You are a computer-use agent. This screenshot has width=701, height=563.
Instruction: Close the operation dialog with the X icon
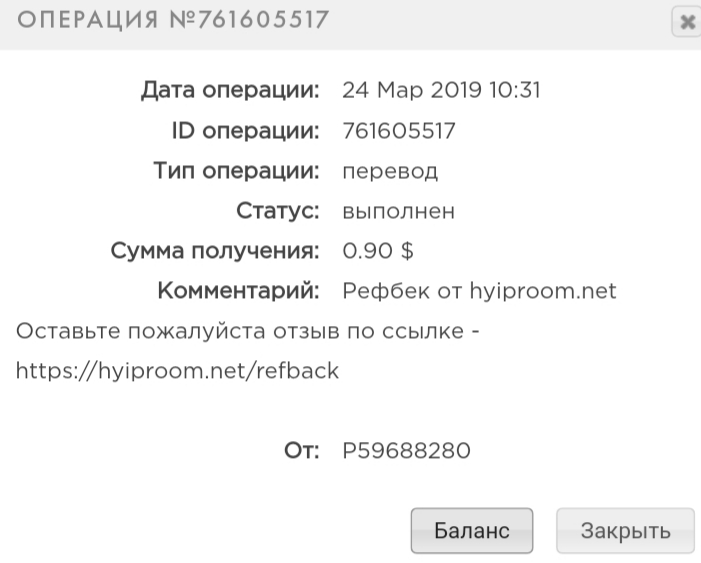(686, 22)
